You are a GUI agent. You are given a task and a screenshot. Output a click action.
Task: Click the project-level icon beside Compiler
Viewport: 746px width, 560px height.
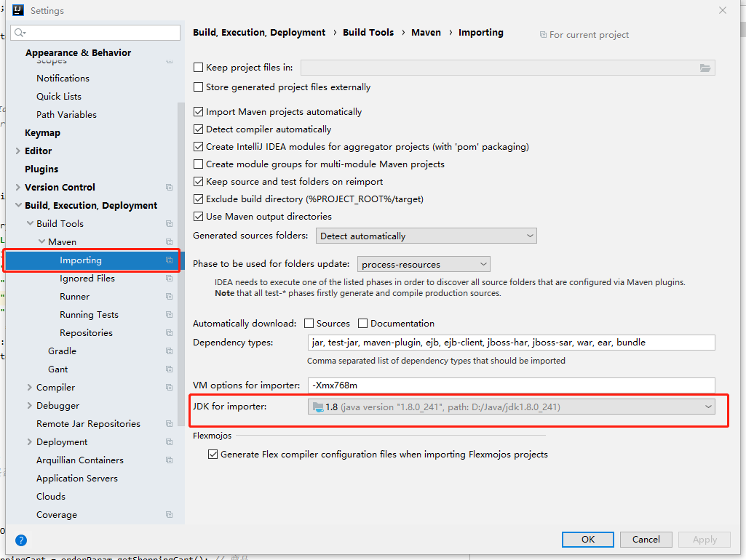point(169,388)
